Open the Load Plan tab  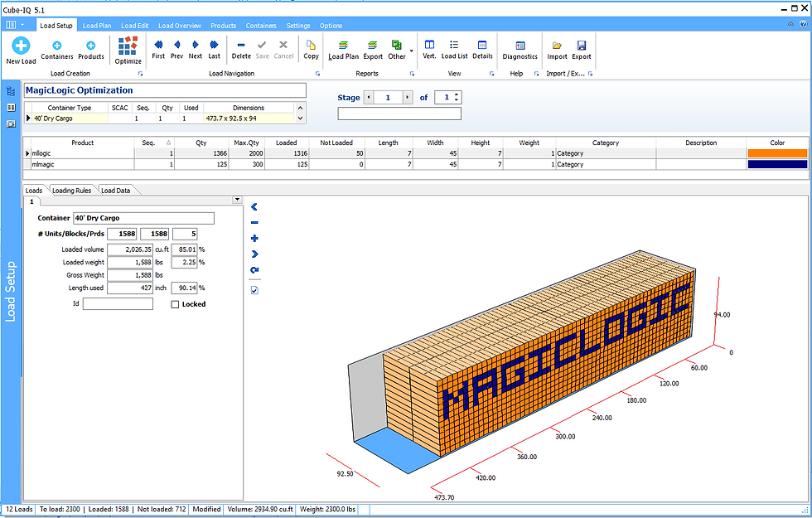[x=97, y=26]
